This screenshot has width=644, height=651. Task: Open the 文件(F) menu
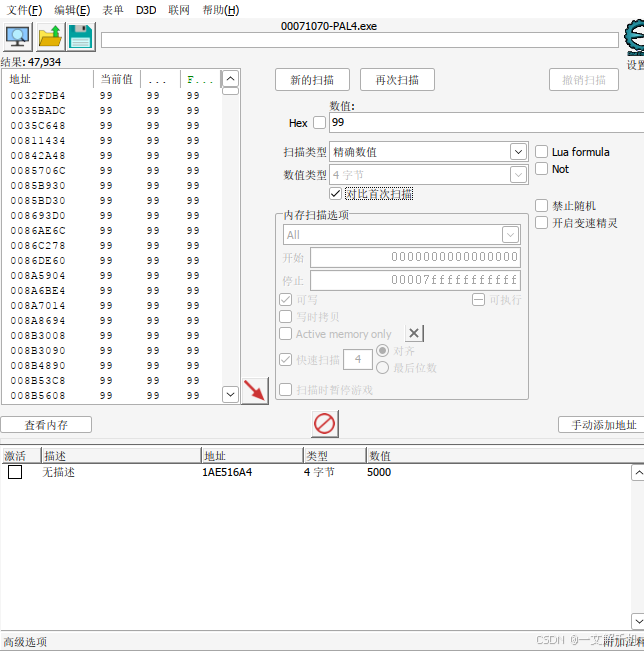pyautogui.click(x=24, y=10)
